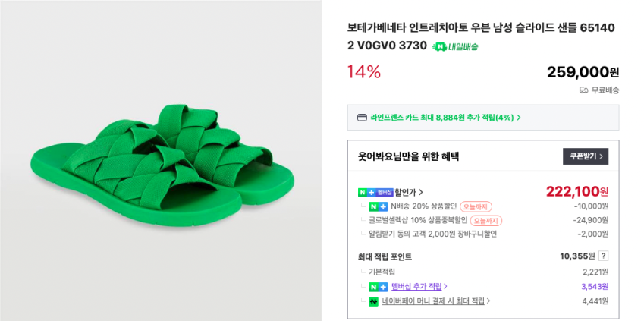Screen dimensions: 644x321
Task: Click the free shipping truck icon
Action: [x=583, y=90]
